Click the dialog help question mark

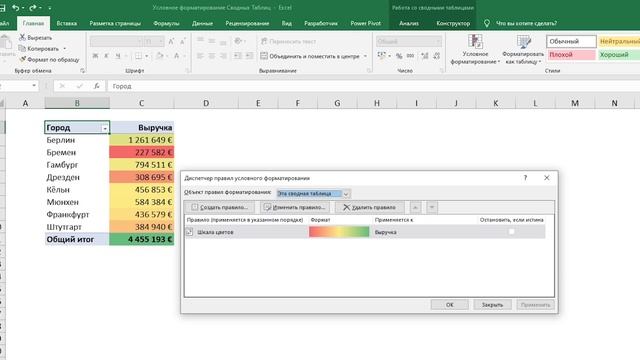525,178
